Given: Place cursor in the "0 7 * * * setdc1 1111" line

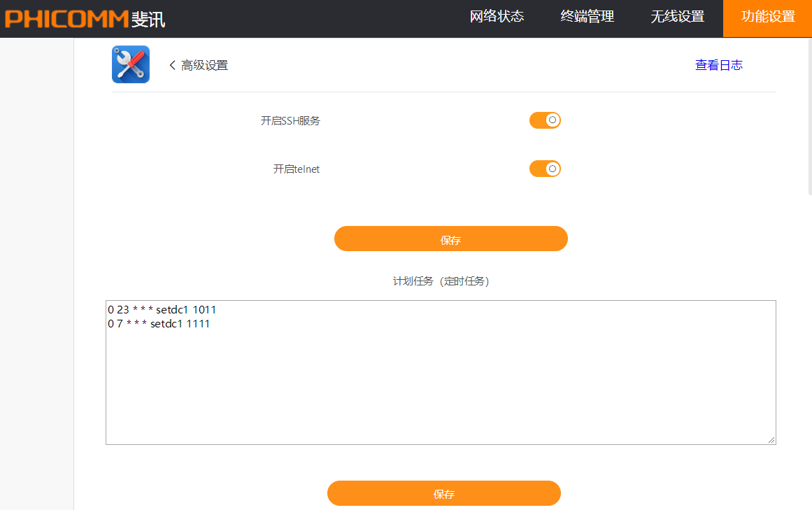Looking at the screenshot, I should 159,324.
